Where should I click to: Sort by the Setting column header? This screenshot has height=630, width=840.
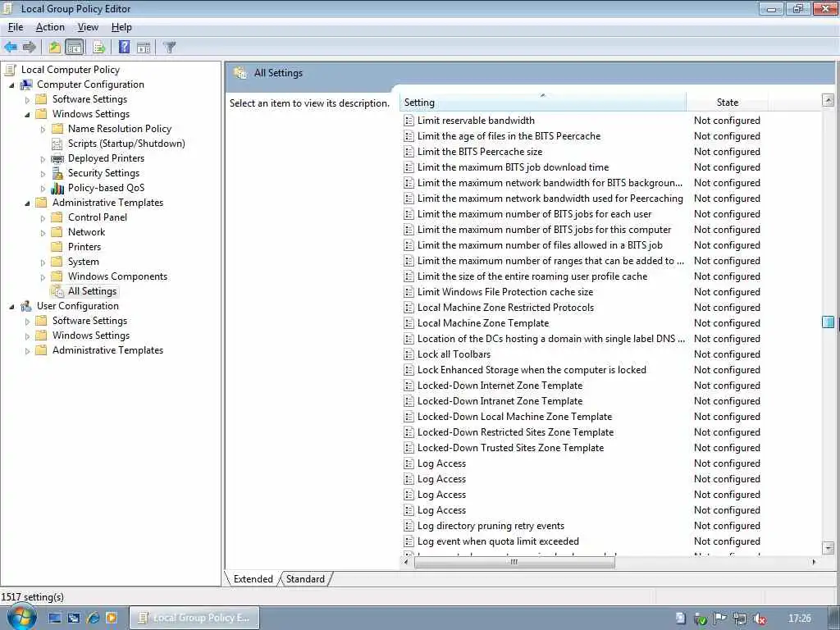(x=542, y=103)
